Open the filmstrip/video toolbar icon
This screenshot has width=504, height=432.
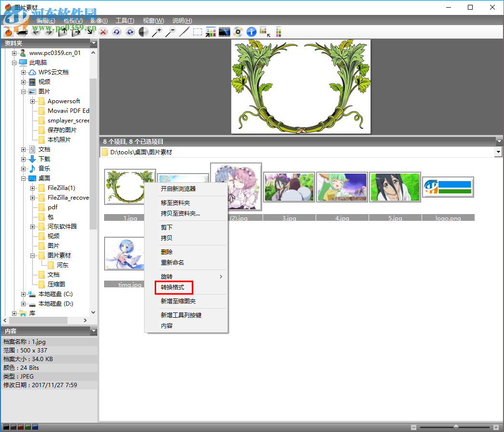tap(224, 31)
